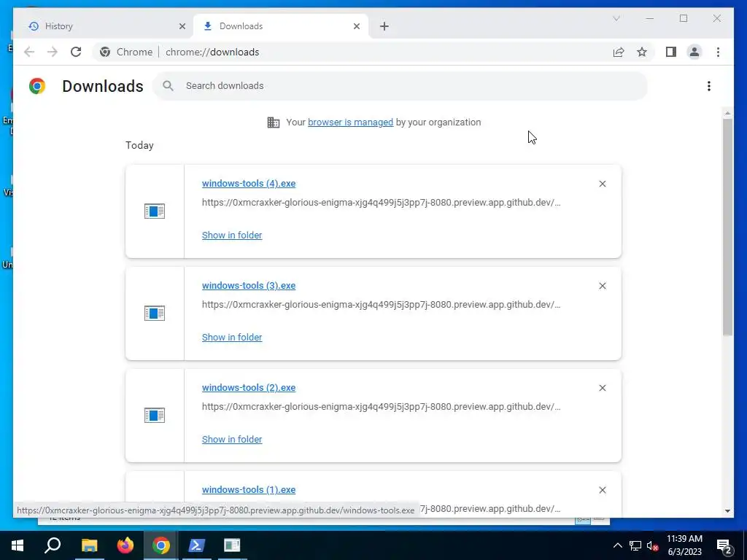Show windows-tools (4).exe in folder
The width and height of the screenshot is (747, 560).
click(x=232, y=236)
